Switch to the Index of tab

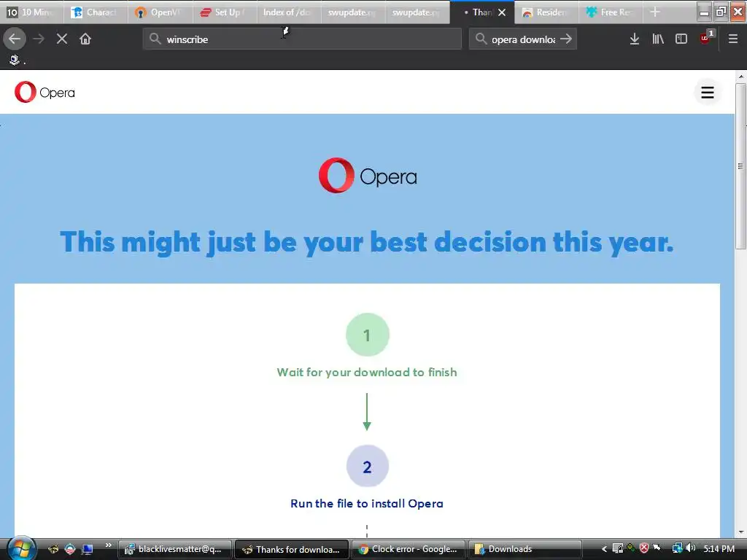point(287,12)
